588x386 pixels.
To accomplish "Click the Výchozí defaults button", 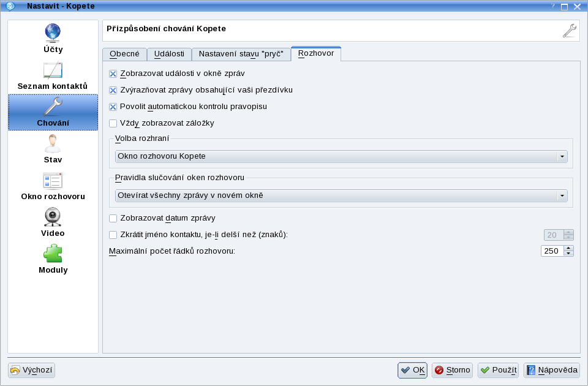I will (x=31, y=370).
